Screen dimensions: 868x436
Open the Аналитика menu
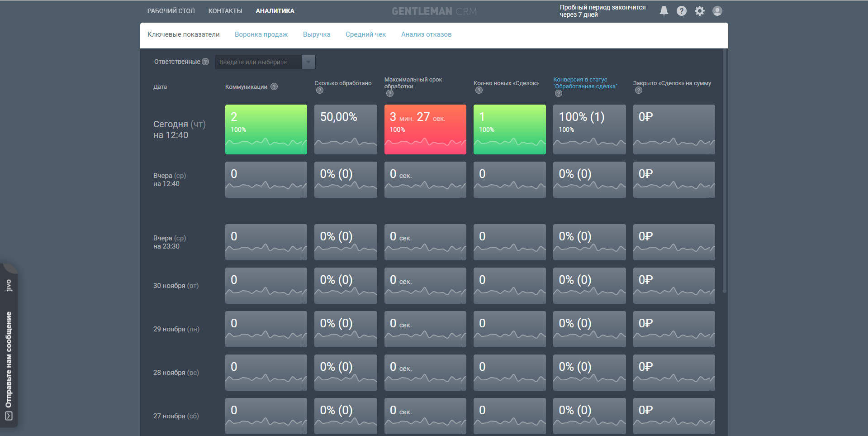[x=275, y=11]
